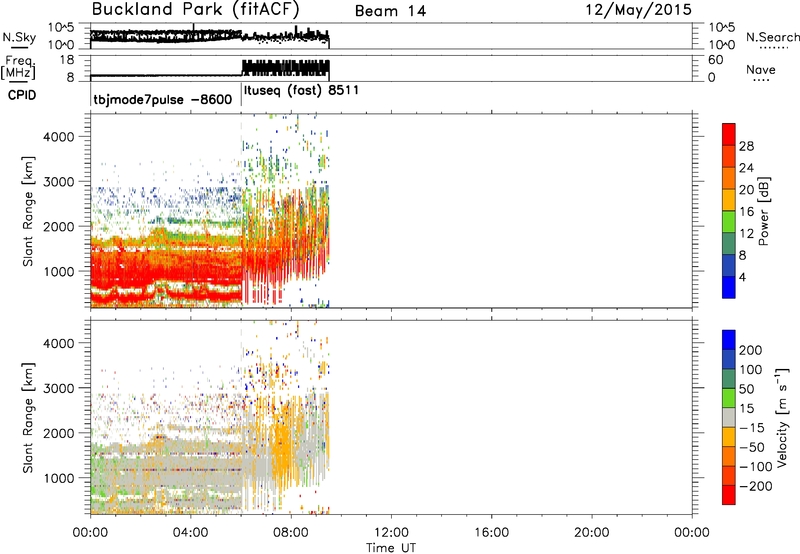Screen dimensions: 800x554
Task: Click the positive "50" value on Velocity colorbar
Action: point(746,389)
